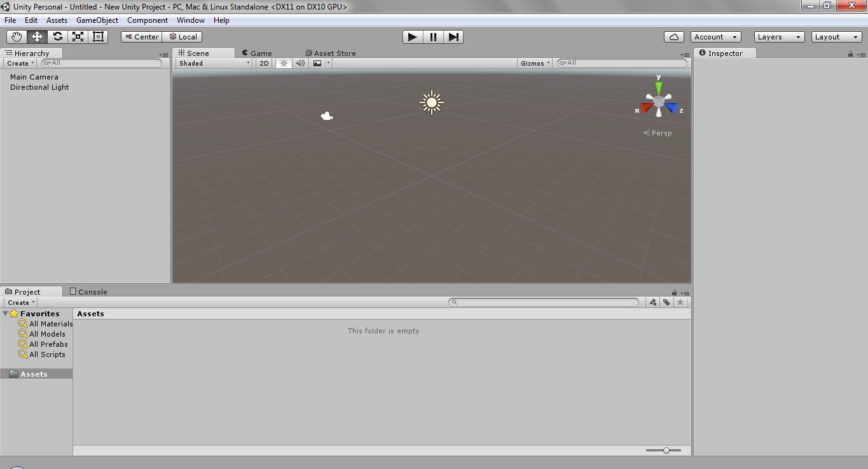Screen dimensions: 868x469
Task: Open the Shaded draw mode dropdown
Action: (x=213, y=63)
